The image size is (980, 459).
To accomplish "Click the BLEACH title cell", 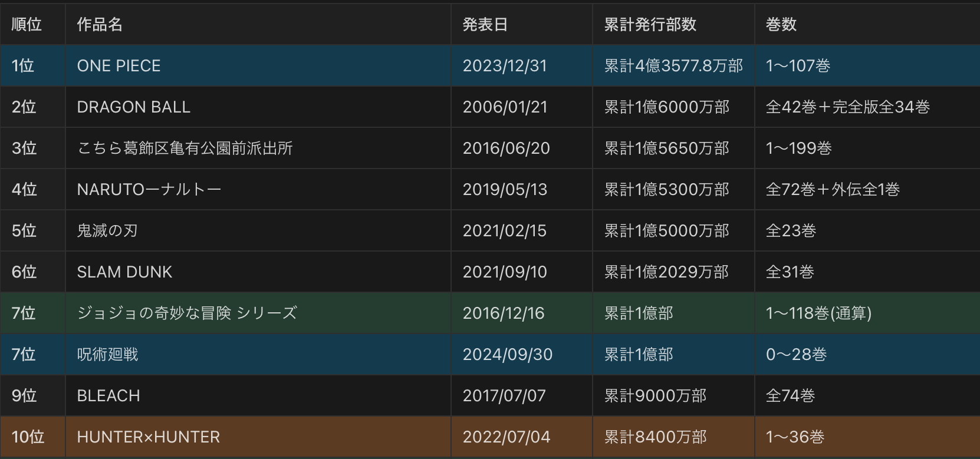I will click(108, 395).
